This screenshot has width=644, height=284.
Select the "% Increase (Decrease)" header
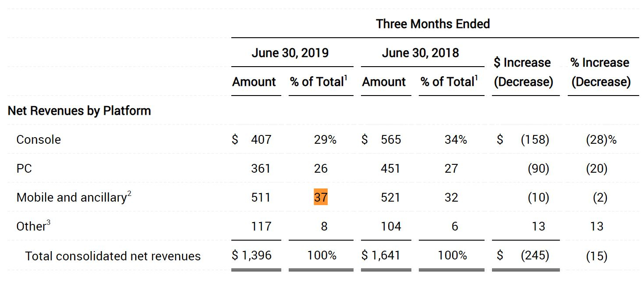pyautogui.click(x=601, y=72)
